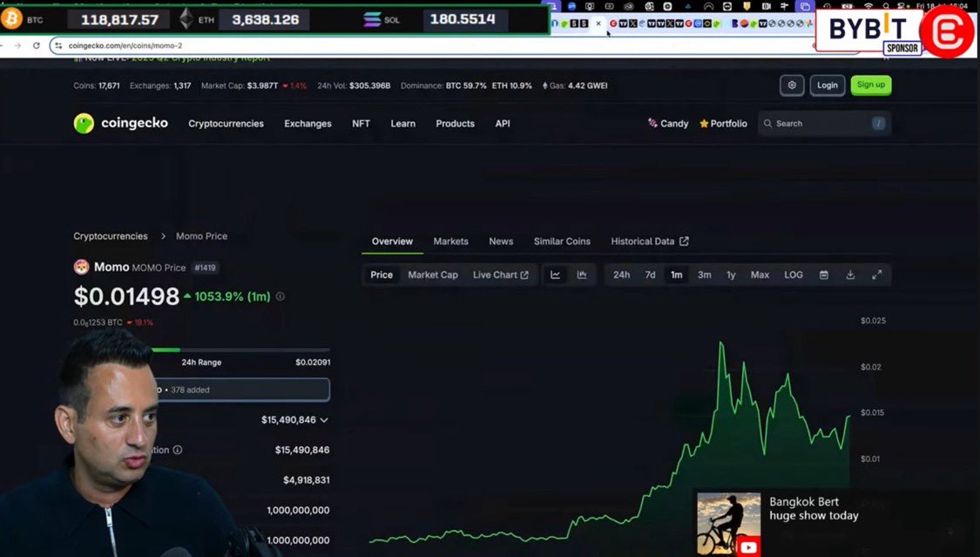This screenshot has width=980, height=557.
Task: Open the Products nav menu
Action: (x=455, y=124)
